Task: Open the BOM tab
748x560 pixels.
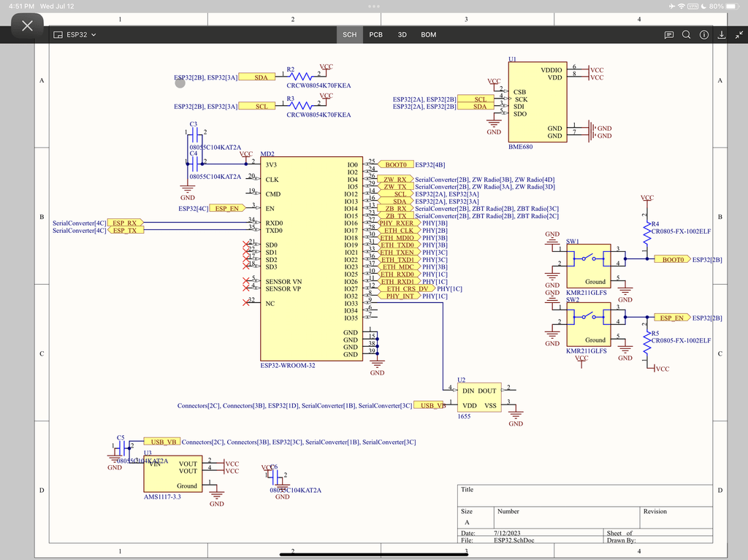Action: coord(428,35)
